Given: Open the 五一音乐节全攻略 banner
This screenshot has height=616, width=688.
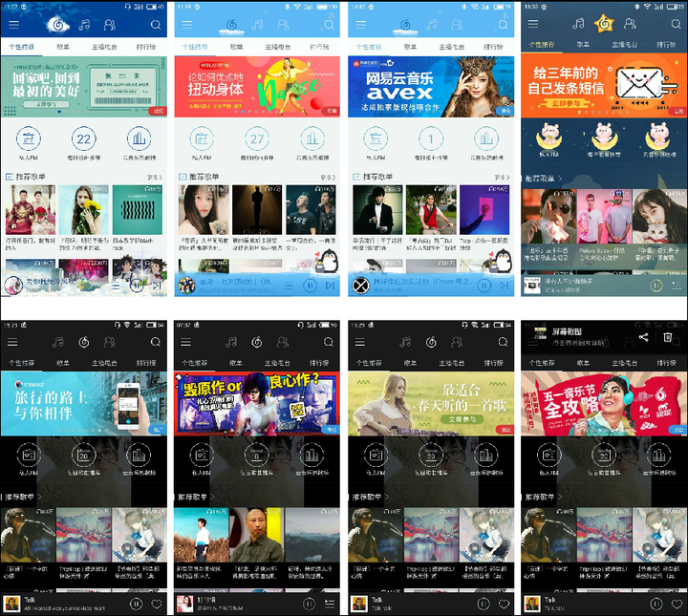Looking at the screenshot, I should click(604, 404).
